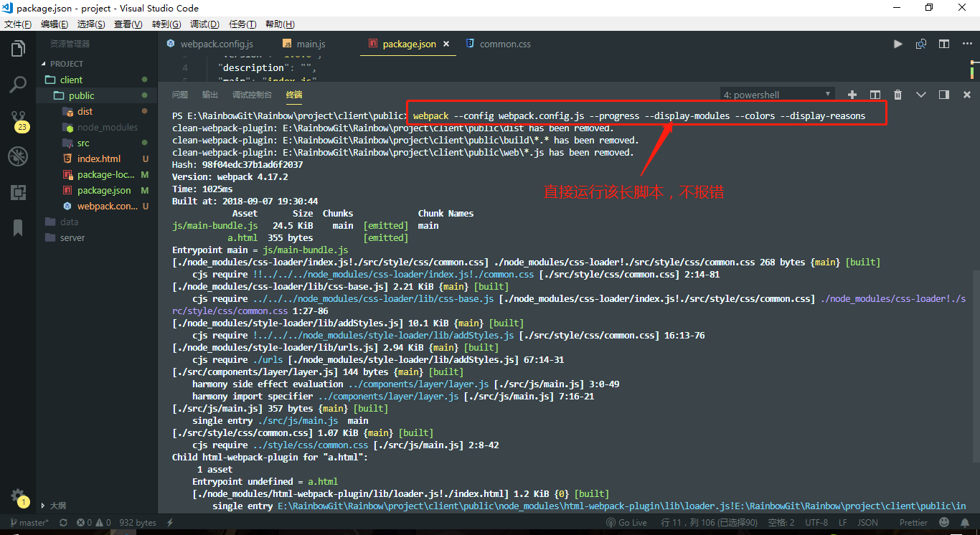Screen dimensions: 980x535
Task: Create a new terminal with plus icon
Action: [852, 95]
